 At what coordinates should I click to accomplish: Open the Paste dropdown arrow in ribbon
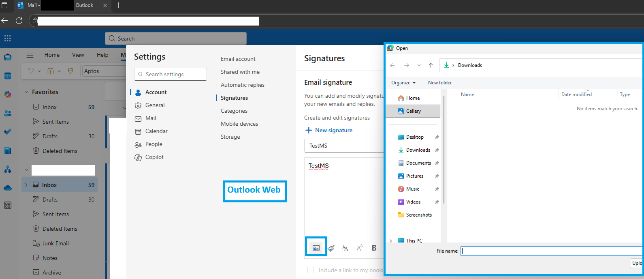pyautogui.click(x=59, y=71)
